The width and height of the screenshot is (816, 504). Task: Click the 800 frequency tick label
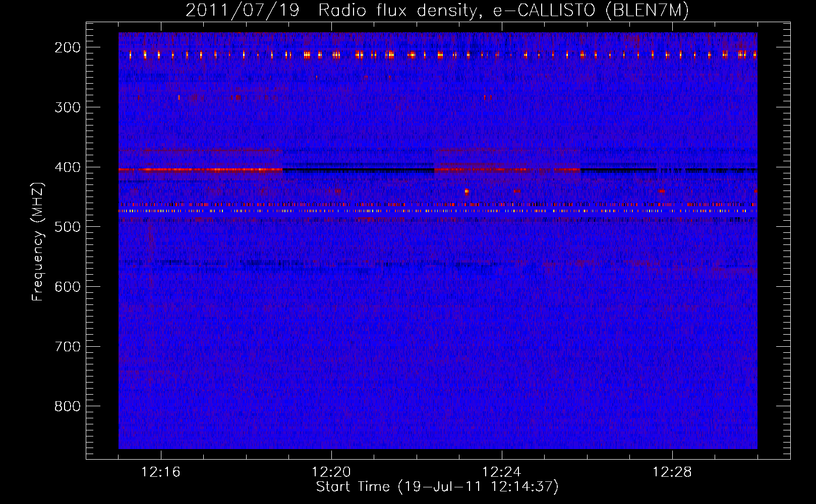click(68, 406)
